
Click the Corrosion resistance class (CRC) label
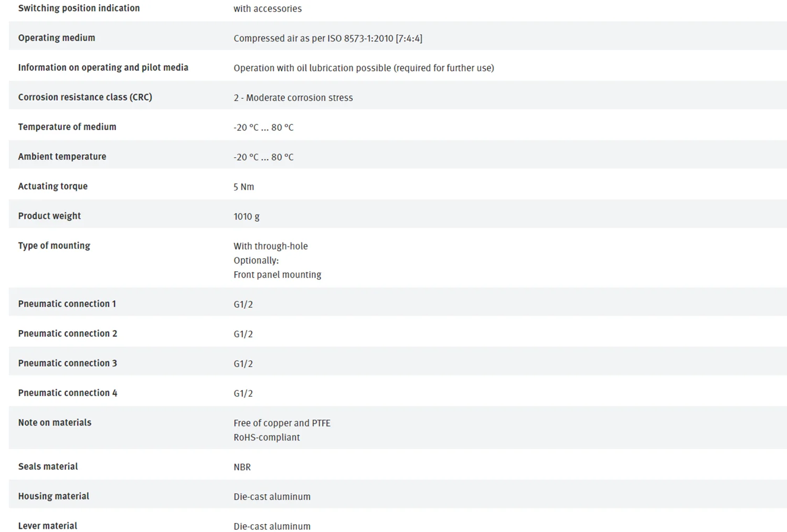[x=85, y=97]
